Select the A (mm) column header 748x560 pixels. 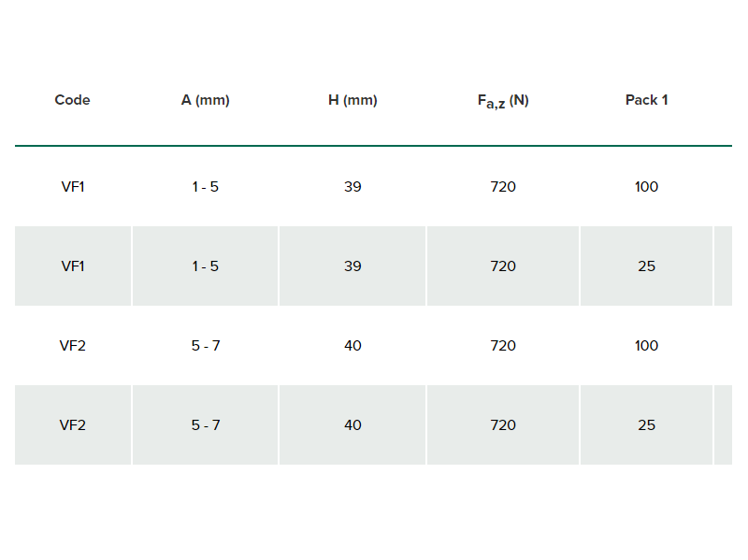[205, 100]
